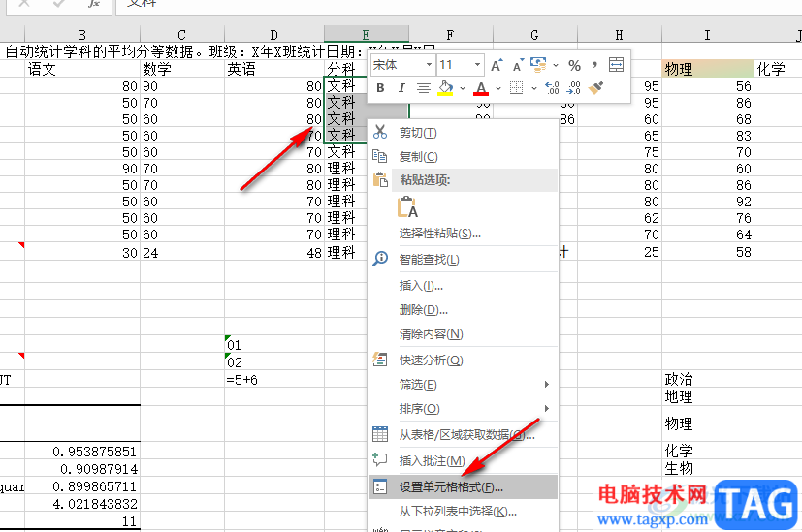802x532 pixels.
Task: Click the 数学 header cell
Action: 182,69
